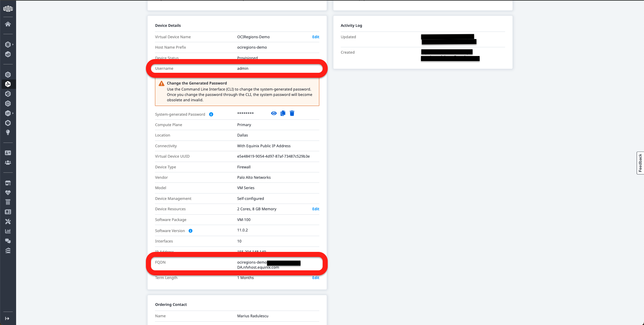Open the marketplace storefront icon
This screenshot has height=325, width=644.
tap(8, 183)
